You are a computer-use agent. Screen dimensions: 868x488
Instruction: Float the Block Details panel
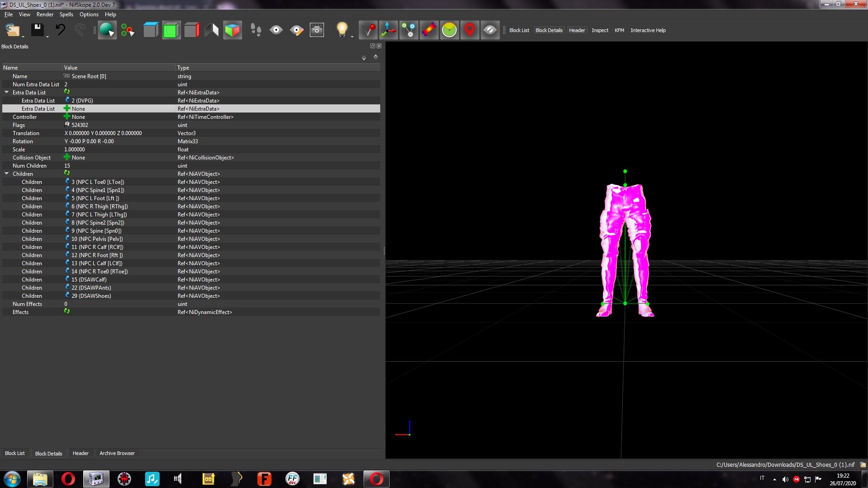[x=373, y=46]
